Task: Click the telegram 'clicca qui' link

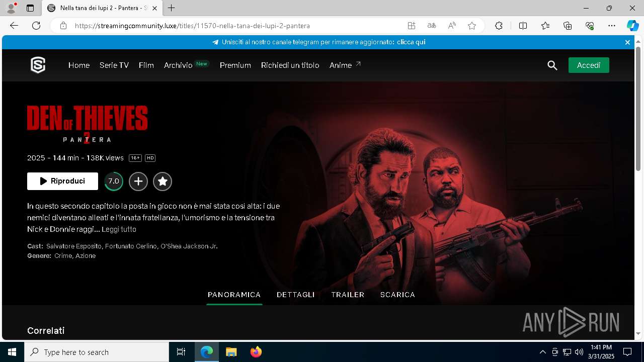Action: (411, 42)
